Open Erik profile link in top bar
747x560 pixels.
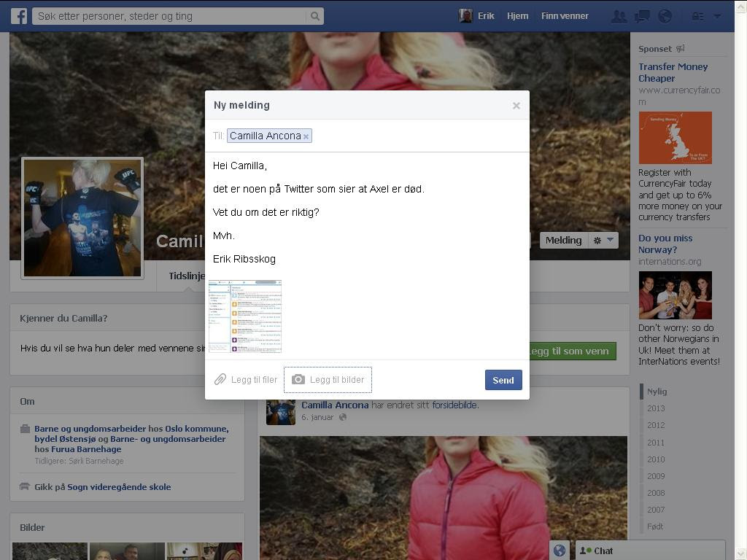486,16
